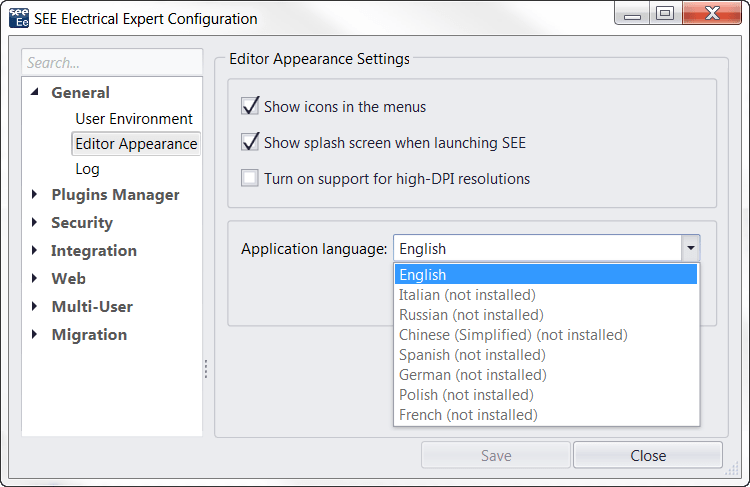Toggle Show icons in the menus checkbox
The width and height of the screenshot is (750, 487).
coord(250,106)
